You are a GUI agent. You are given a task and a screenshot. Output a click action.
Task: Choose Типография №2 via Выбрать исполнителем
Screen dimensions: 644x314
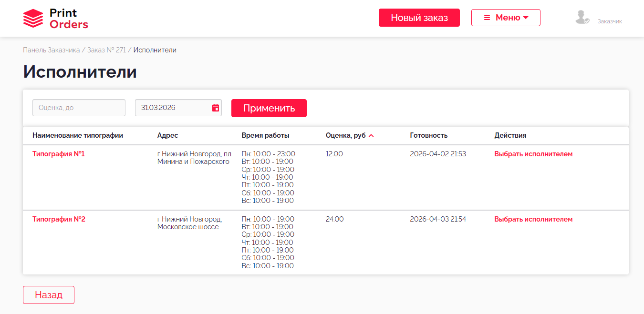pos(533,219)
